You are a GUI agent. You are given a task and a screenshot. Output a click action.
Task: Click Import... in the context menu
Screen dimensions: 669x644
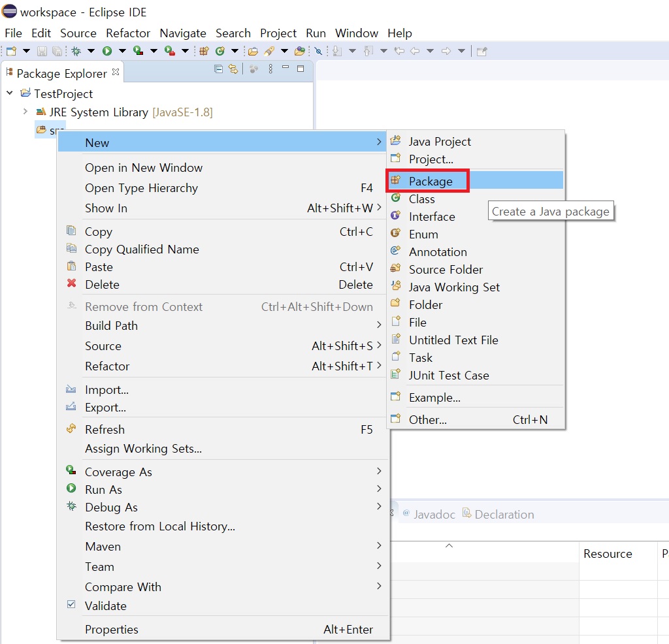tap(223, 389)
